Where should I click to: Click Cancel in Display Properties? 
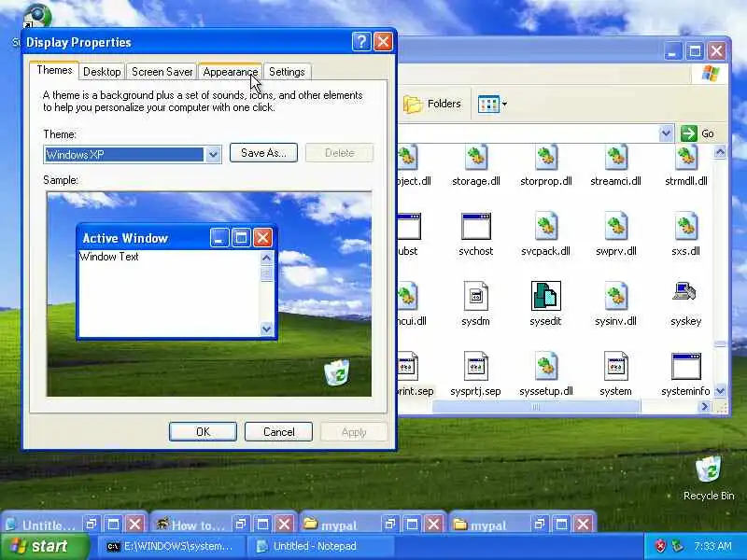pos(278,432)
